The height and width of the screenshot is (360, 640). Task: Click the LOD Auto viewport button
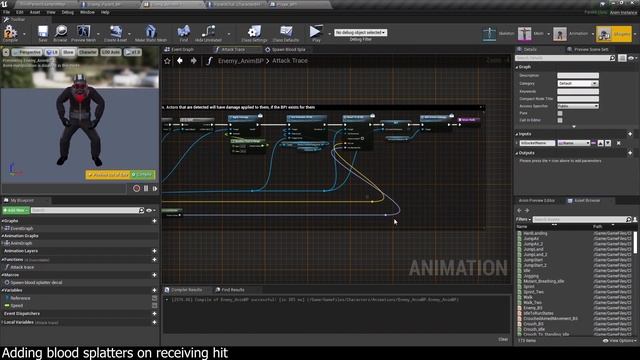[111, 52]
